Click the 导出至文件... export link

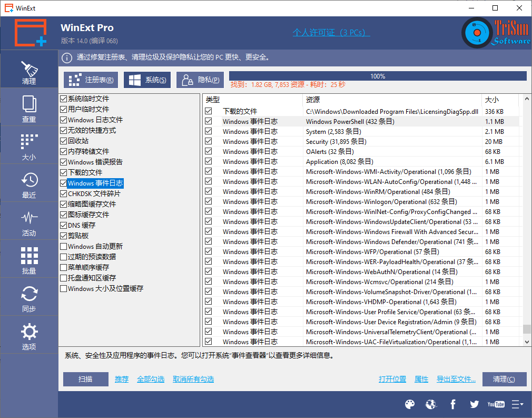456,379
